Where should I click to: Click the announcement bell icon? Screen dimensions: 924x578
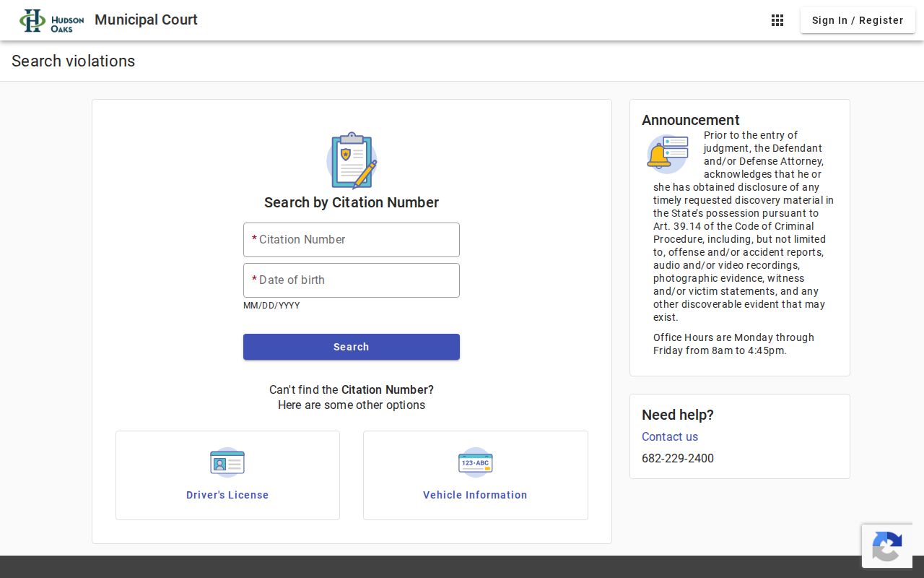pos(667,154)
